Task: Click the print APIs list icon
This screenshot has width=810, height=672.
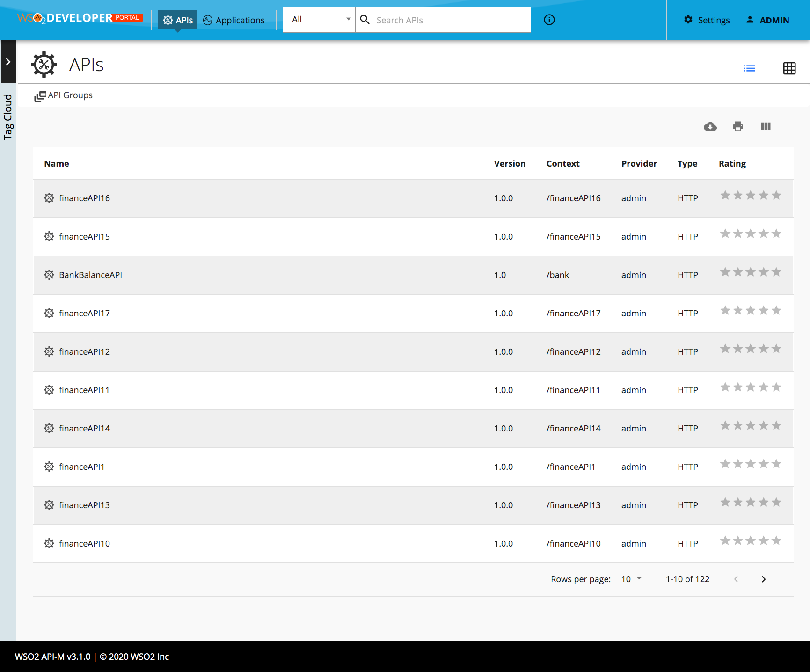Action: (738, 126)
